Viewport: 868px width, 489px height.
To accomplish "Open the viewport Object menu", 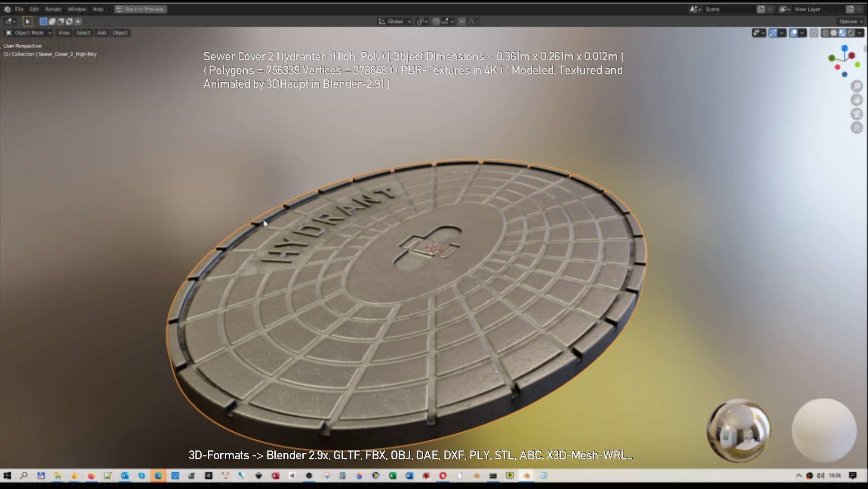I will click(x=120, y=33).
